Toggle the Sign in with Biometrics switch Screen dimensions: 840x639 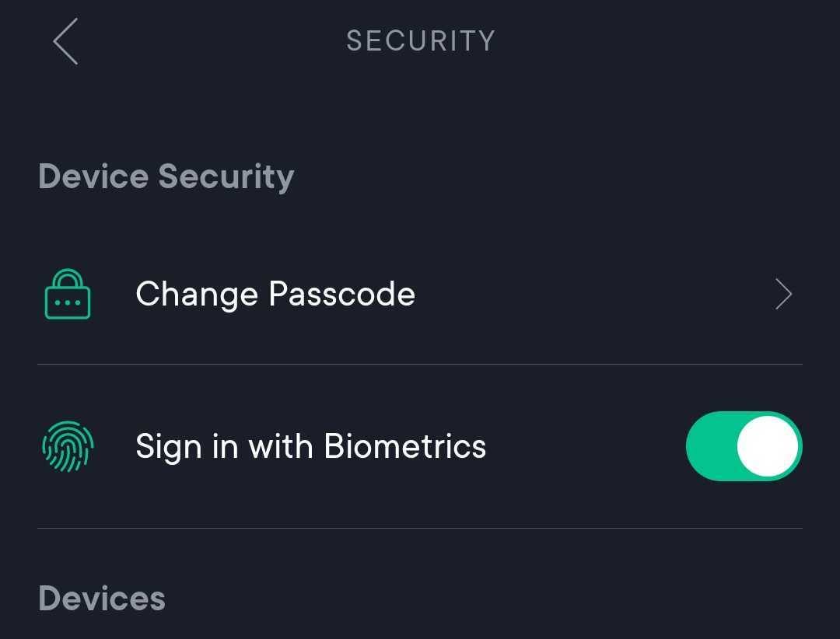coord(744,446)
